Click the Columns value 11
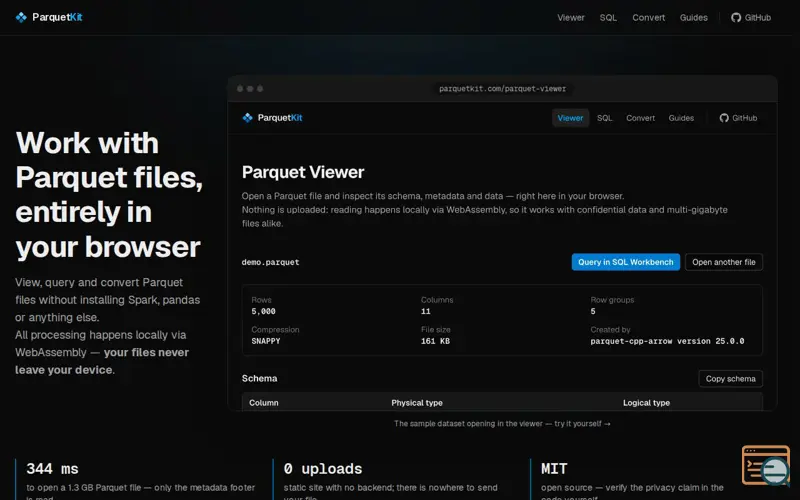The height and width of the screenshot is (500, 800). point(426,311)
